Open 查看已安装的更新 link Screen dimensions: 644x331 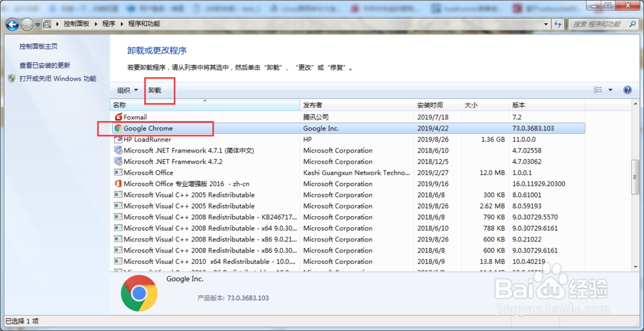[x=45, y=65]
